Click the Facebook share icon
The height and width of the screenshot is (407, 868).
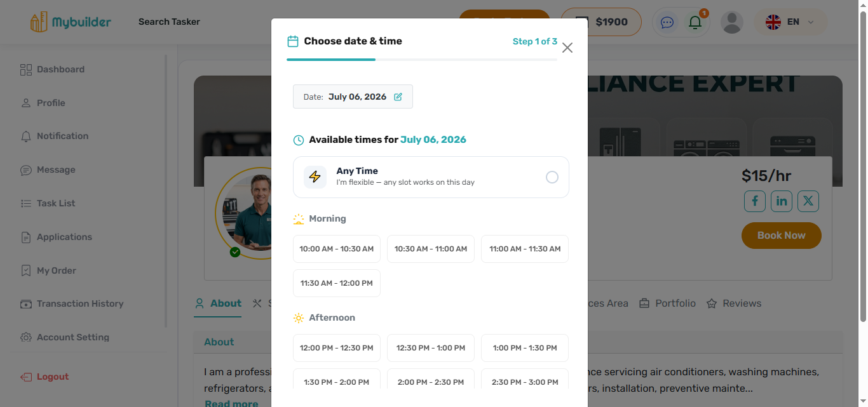pos(755,201)
